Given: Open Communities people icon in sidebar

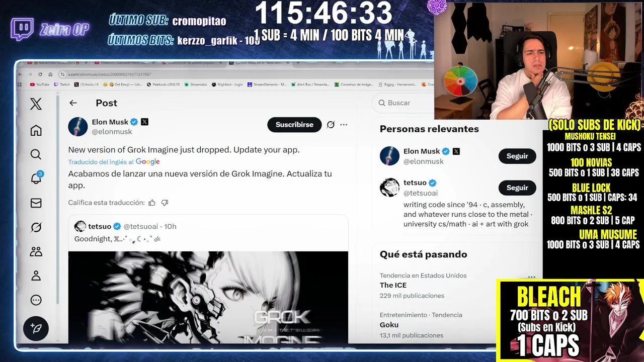Looking at the screenshot, I should click(36, 251).
